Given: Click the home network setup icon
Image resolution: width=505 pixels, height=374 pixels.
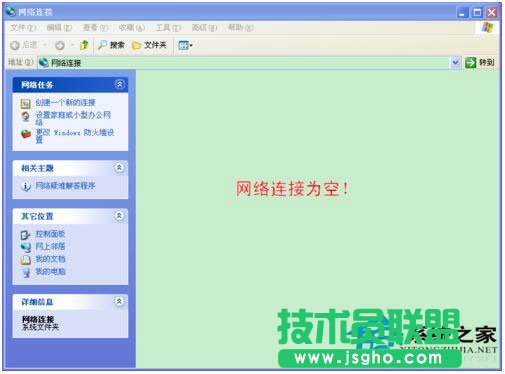Looking at the screenshot, I should [x=26, y=117].
